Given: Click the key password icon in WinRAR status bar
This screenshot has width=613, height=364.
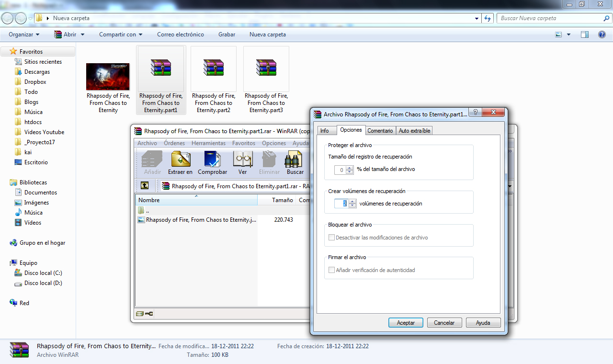Looking at the screenshot, I should pos(148,314).
